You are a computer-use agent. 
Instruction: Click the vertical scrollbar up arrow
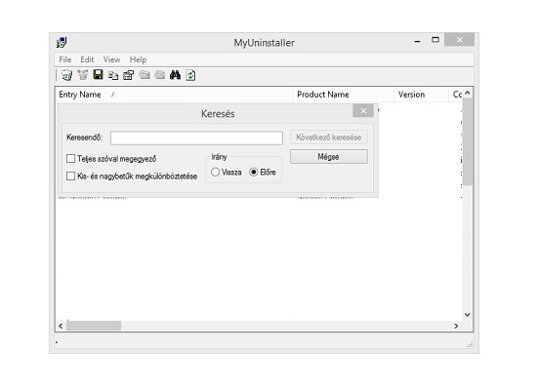coord(468,93)
